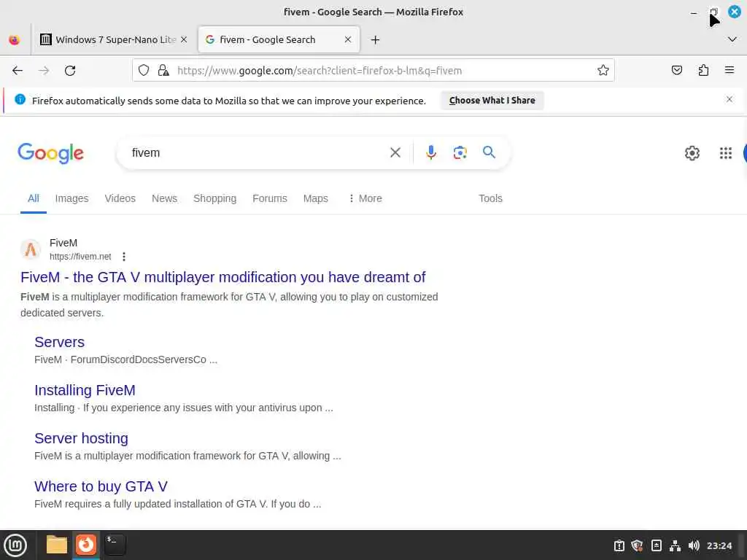This screenshot has height=560, width=747.
Task: Open search Tools options
Action: [x=490, y=198]
